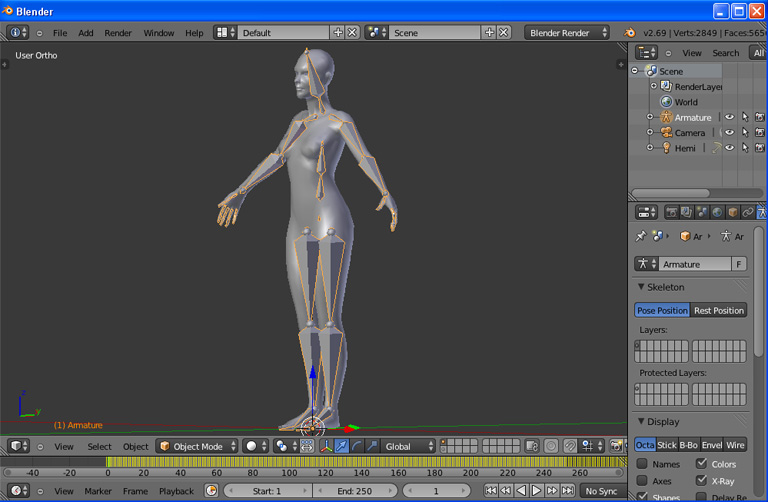Collapse the Display panel
Viewport: 768px width, 502px height.
pyautogui.click(x=641, y=421)
